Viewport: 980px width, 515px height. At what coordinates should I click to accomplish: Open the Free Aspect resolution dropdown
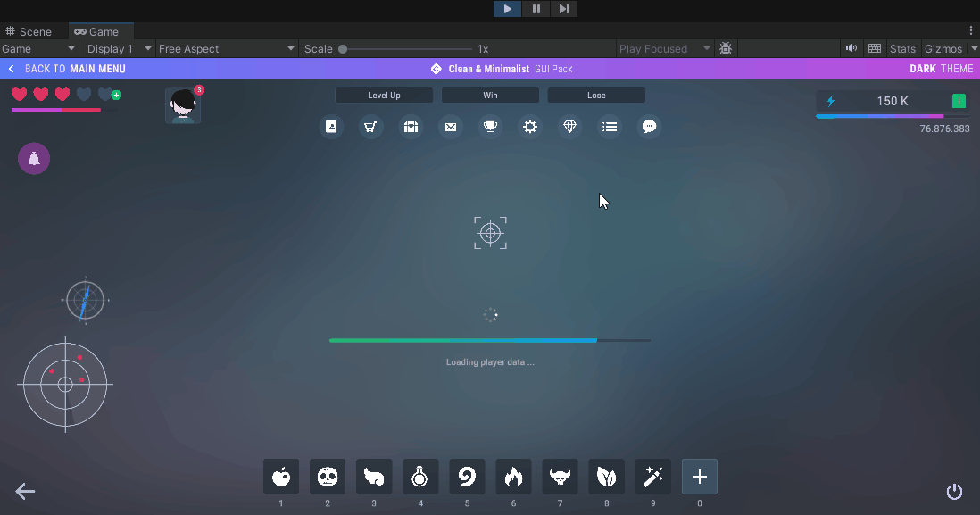coord(227,49)
